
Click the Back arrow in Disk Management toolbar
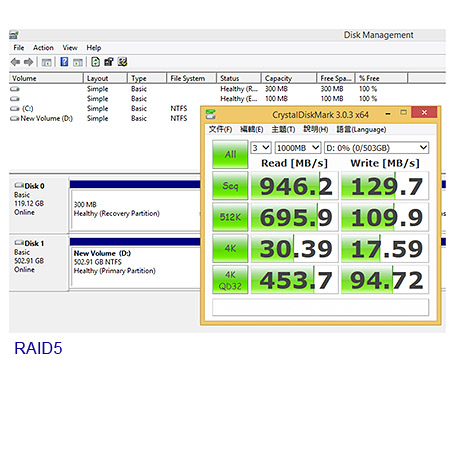[15, 62]
